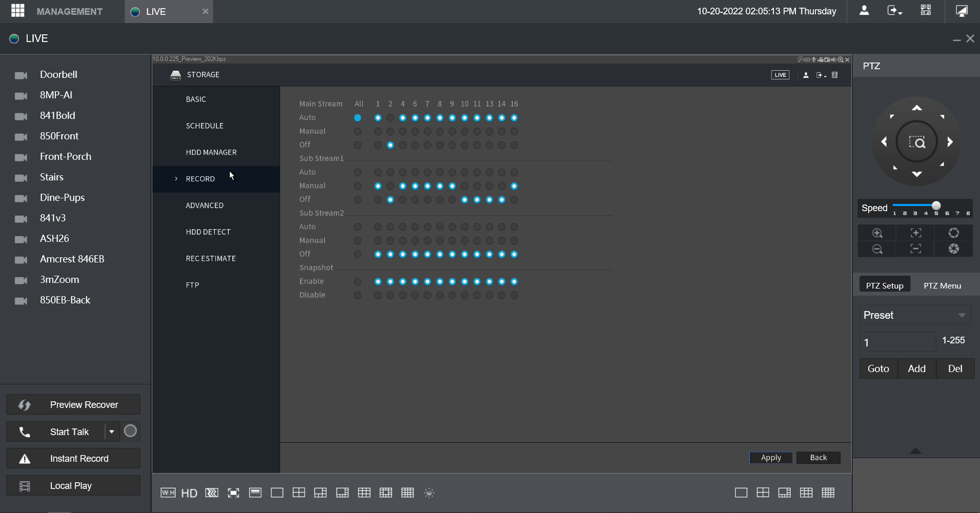Click the PTZ center area-zoom icon
Screen dimensions: 980x513
click(x=917, y=142)
